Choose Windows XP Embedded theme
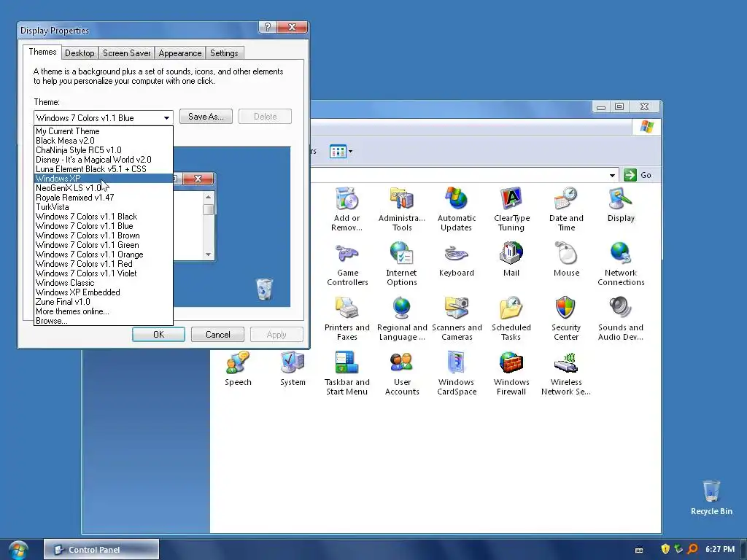 click(104, 292)
